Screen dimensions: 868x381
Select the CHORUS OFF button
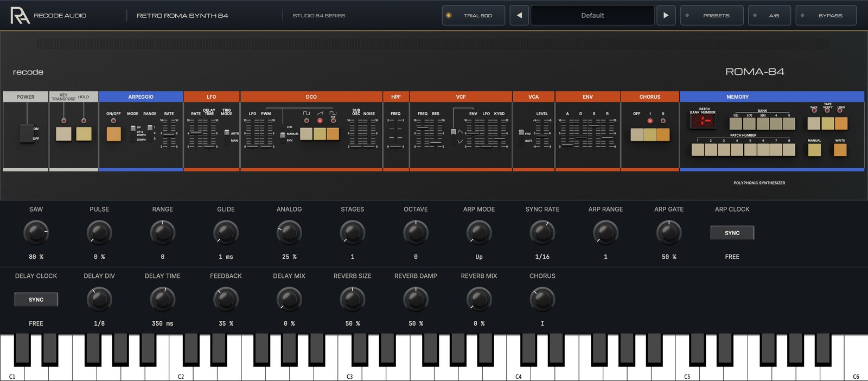pyautogui.click(x=637, y=135)
